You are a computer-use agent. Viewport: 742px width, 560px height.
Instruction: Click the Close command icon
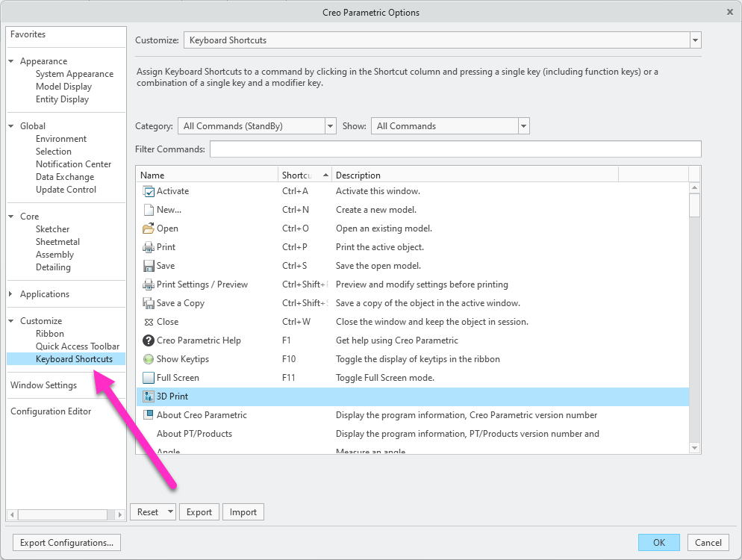click(x=148, y=322)
